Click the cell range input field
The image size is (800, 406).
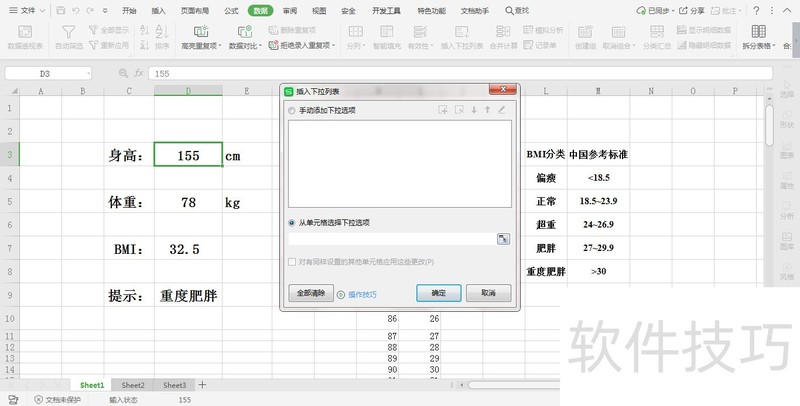pos(391,238)
